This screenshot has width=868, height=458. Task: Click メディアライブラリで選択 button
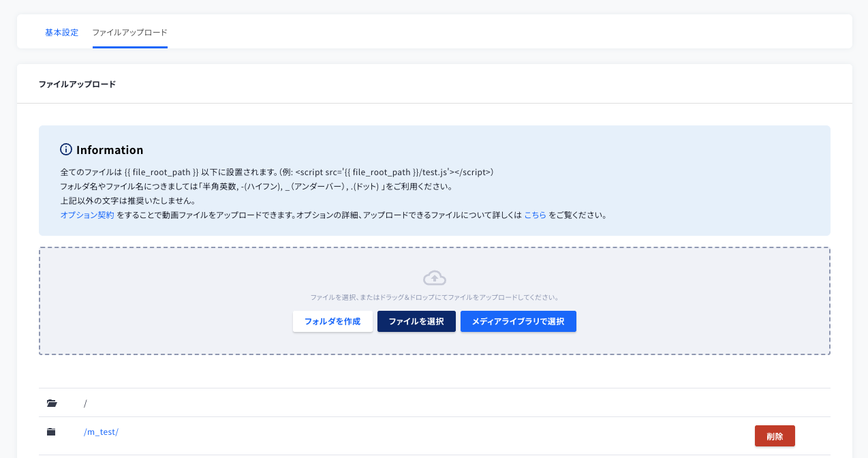click(518, 321)
